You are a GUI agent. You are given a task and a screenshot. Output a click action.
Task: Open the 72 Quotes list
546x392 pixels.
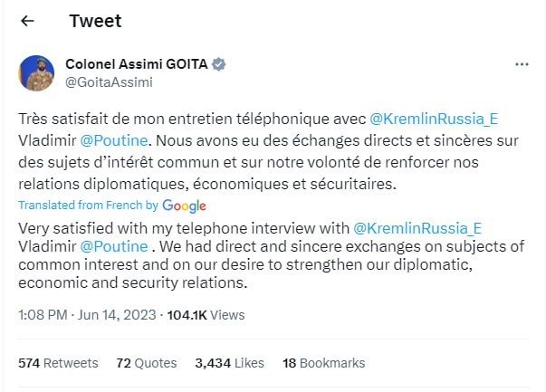[147, 363]
